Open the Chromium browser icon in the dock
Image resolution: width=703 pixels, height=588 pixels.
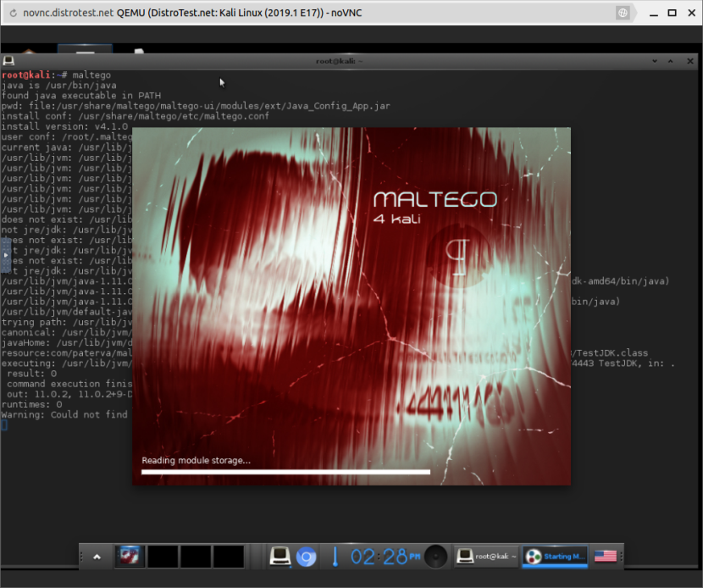[306, 557]
